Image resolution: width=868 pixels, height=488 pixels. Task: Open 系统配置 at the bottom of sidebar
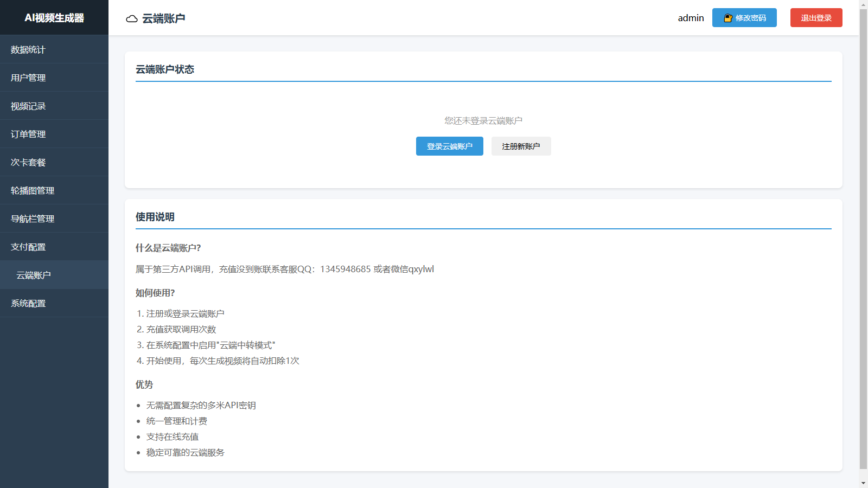pyautogui.click(x=28, y=303)
